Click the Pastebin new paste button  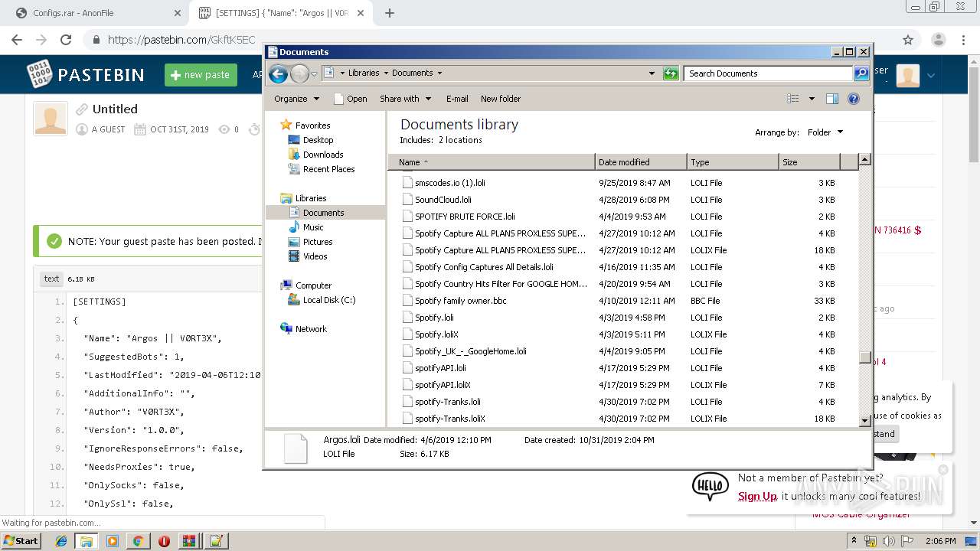pyautogui.click(x=201, y=74)
